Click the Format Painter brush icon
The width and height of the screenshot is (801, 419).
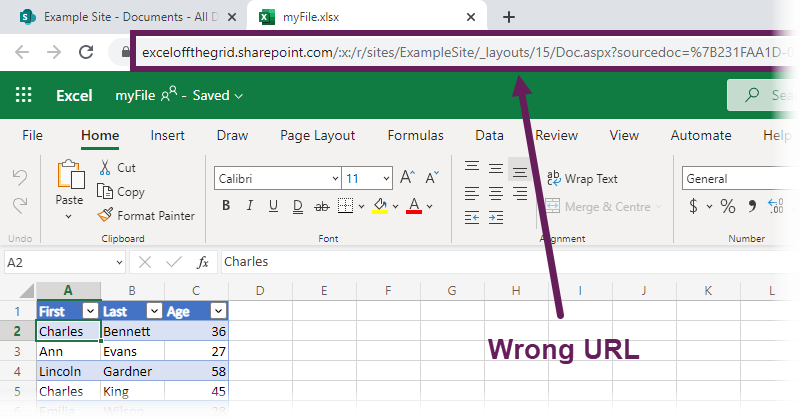pos(105,215)
